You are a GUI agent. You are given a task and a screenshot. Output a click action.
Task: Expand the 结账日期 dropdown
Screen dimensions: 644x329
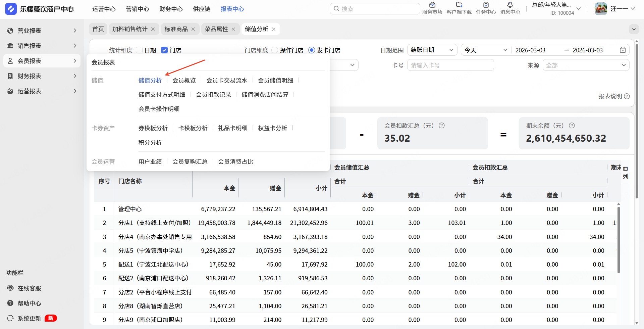tap(432, 50)
